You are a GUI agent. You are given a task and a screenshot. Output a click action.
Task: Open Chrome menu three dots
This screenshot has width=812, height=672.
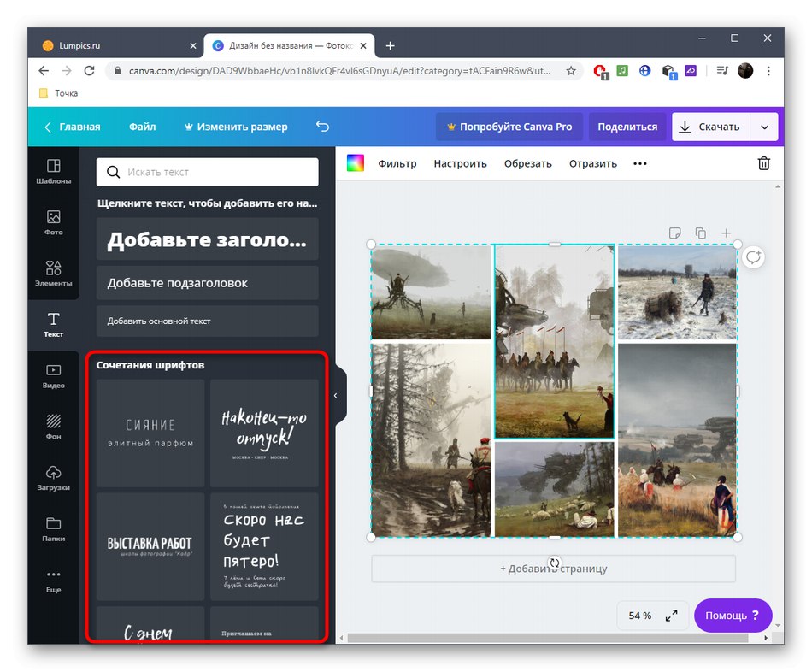(x=768, y=71)
